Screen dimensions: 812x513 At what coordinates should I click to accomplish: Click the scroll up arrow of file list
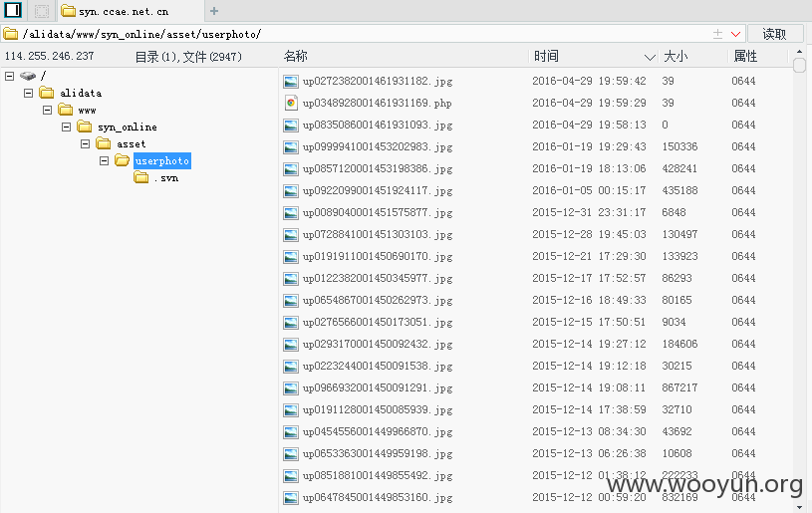pyautogui.click(x=800, y=52)
